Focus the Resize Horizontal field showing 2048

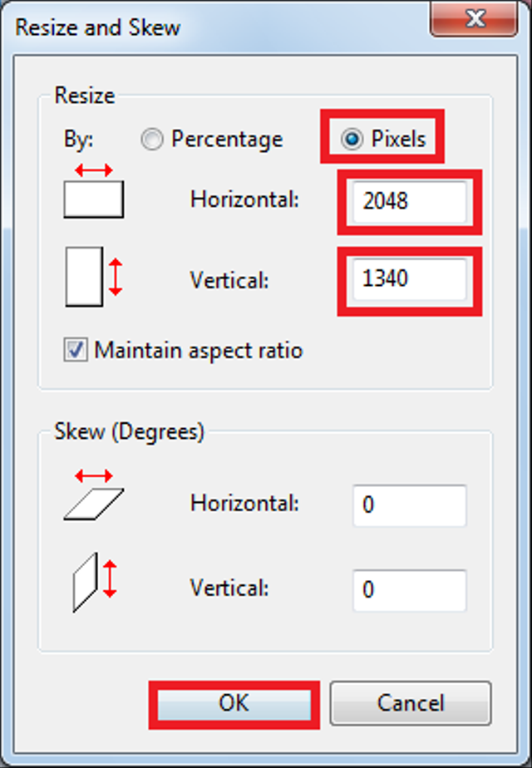(408, 201)
